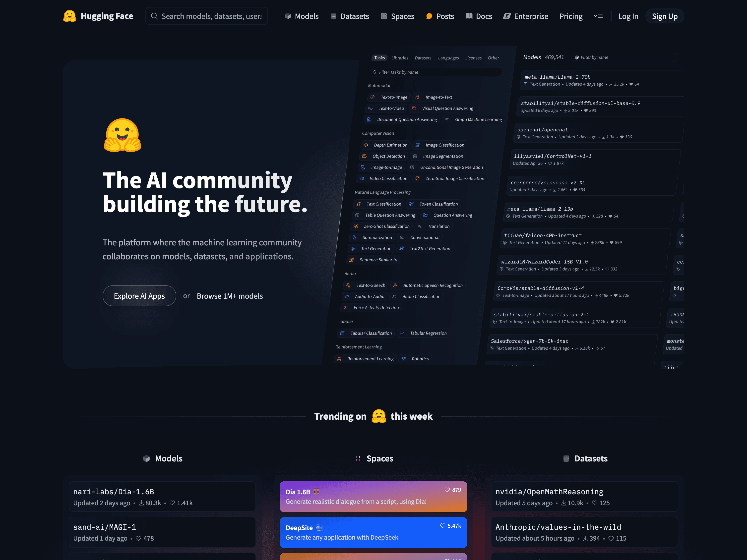The width and height of the screenshot is (747, 560).
Task: Open the Pricing page link
Action: click(x=571, y=16)
